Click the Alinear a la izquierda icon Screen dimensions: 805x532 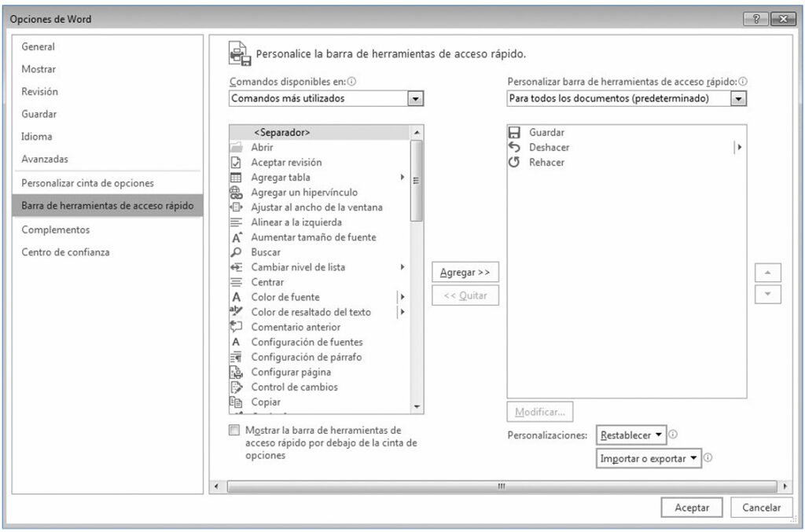click(236, 222)
